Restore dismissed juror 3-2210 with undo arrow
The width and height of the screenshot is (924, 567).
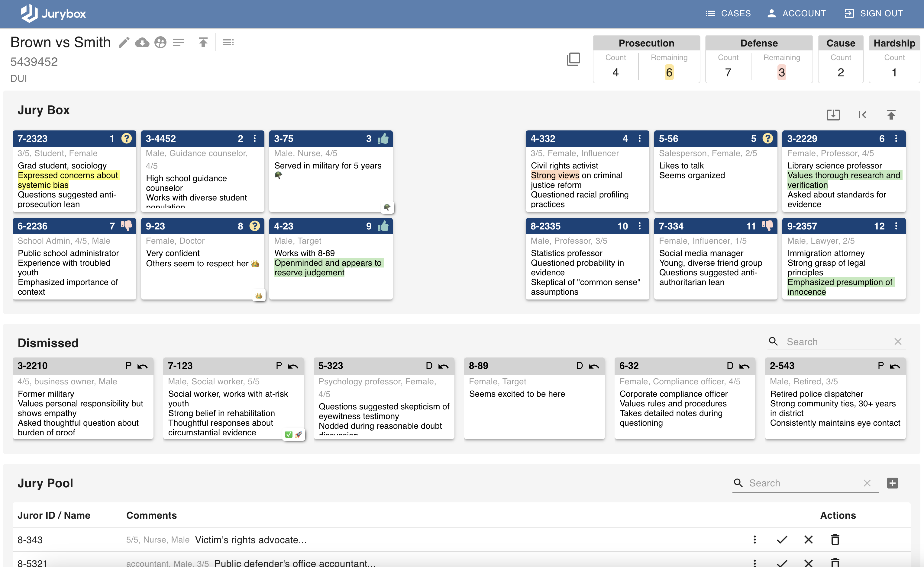(143, 366)
